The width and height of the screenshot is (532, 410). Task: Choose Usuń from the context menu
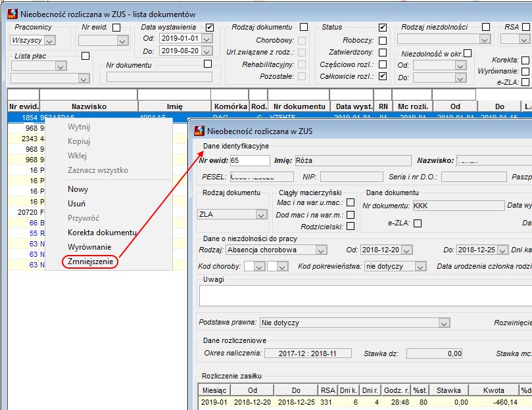[x=77, y=204]
